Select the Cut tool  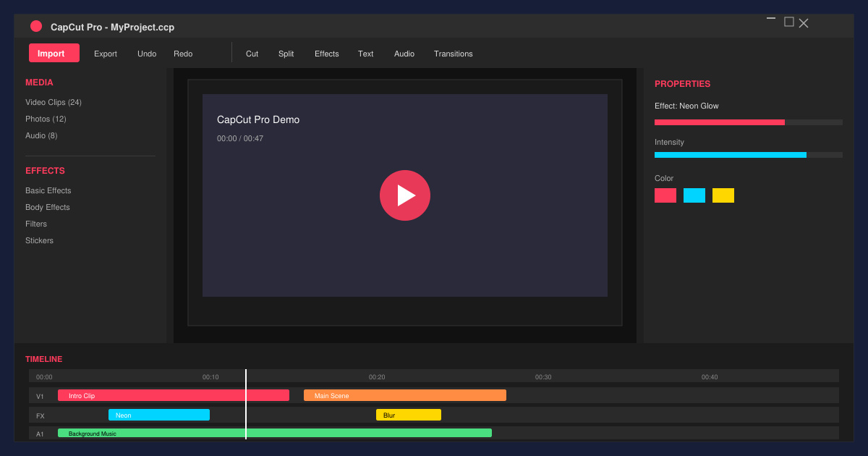click(x=252, y=54)
